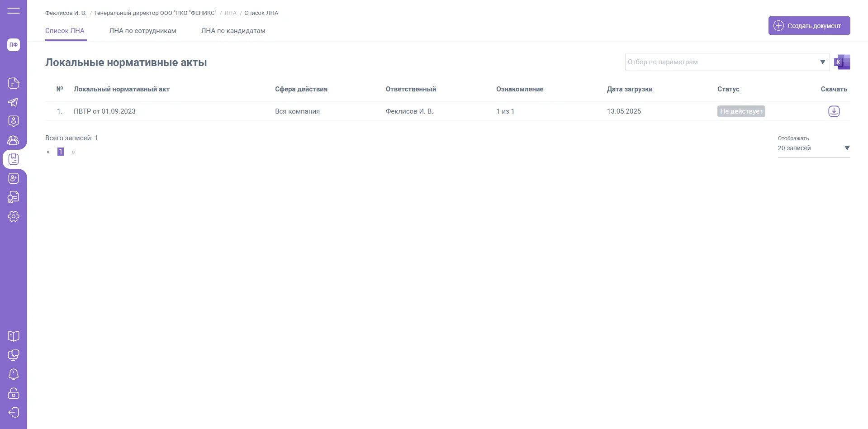This screenshot has height=429, width=868.
Task: Open the open-book knowledge base icon
Action: [14, 336]
